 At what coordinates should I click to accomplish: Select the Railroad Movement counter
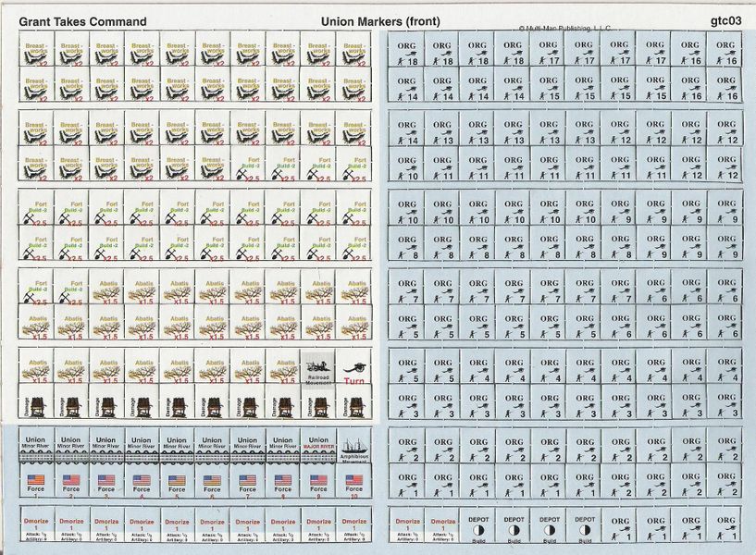tap(318, 366)
